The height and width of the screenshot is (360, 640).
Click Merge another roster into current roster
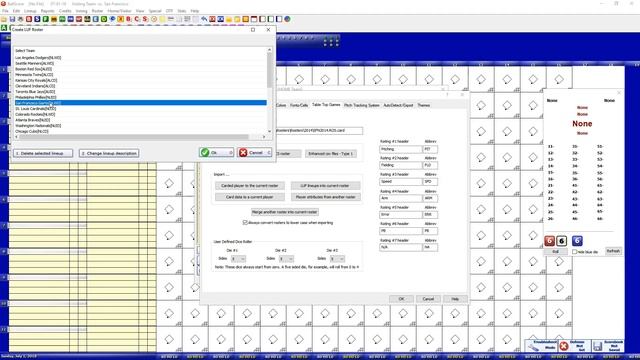[x=284, y=212]
